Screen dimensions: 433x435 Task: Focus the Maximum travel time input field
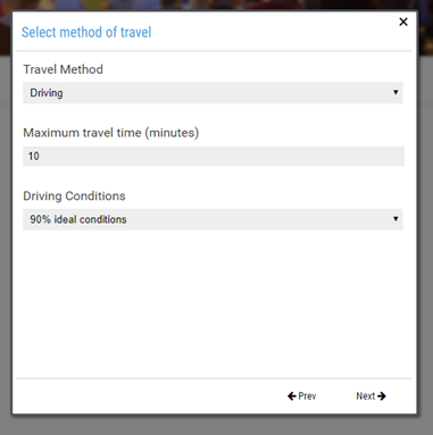[x=214, y=156]
